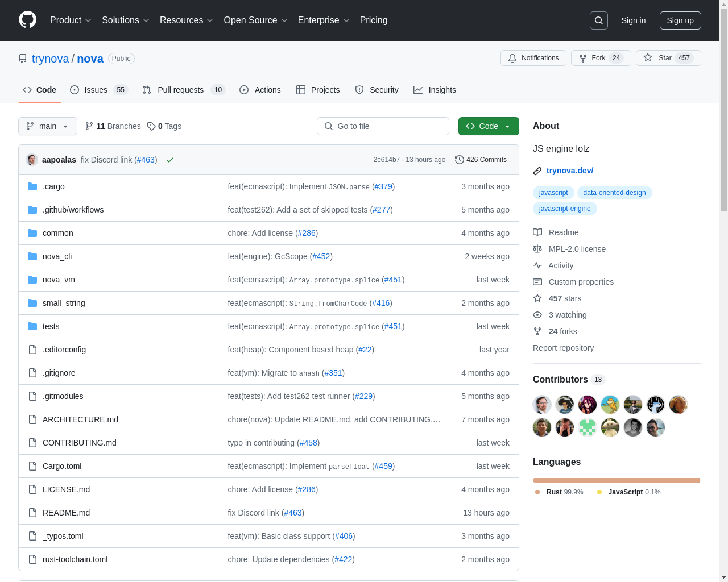Expand the Solutions menu
The width and height of the screenshot is (728, 582).
(x=126, y=20)
